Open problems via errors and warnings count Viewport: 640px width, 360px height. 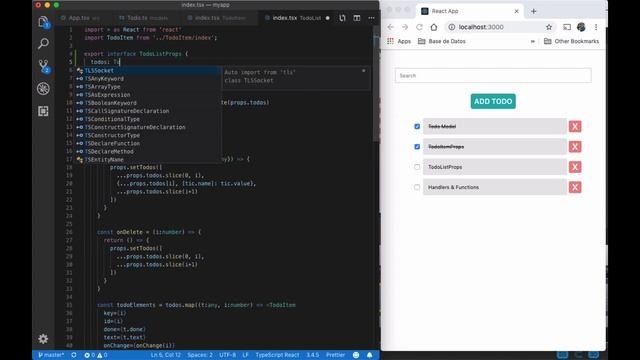coord(96,355)
